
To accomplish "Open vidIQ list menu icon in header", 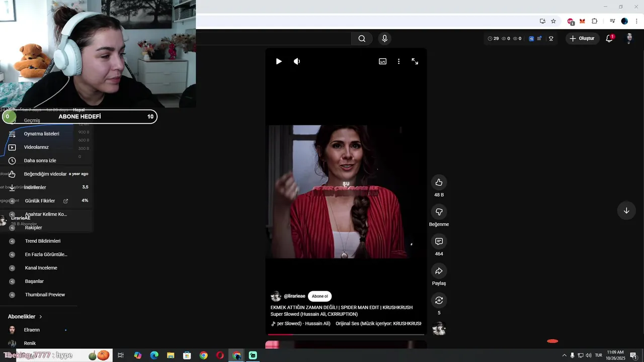I will [539, 39].
